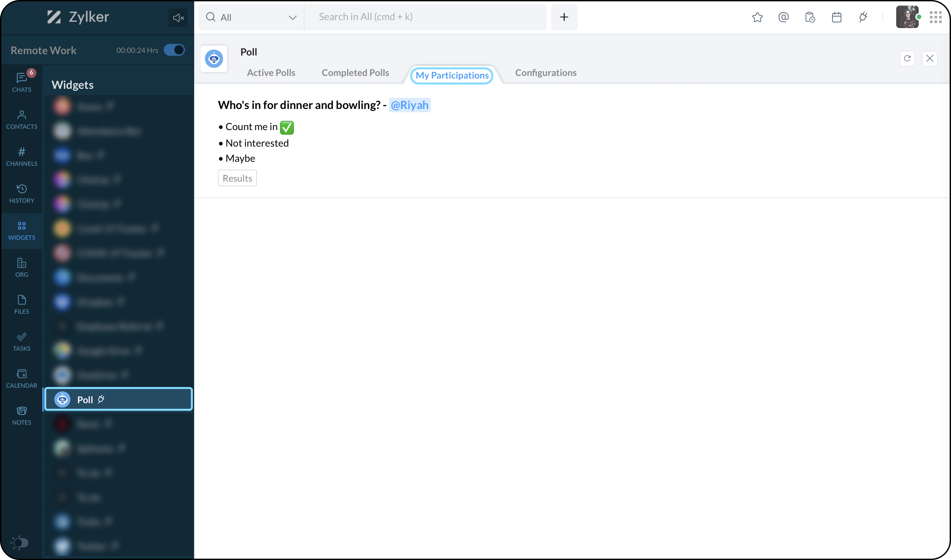Switch to the Completed Polls tab
The image size is (951, 560).
(355, 73)
